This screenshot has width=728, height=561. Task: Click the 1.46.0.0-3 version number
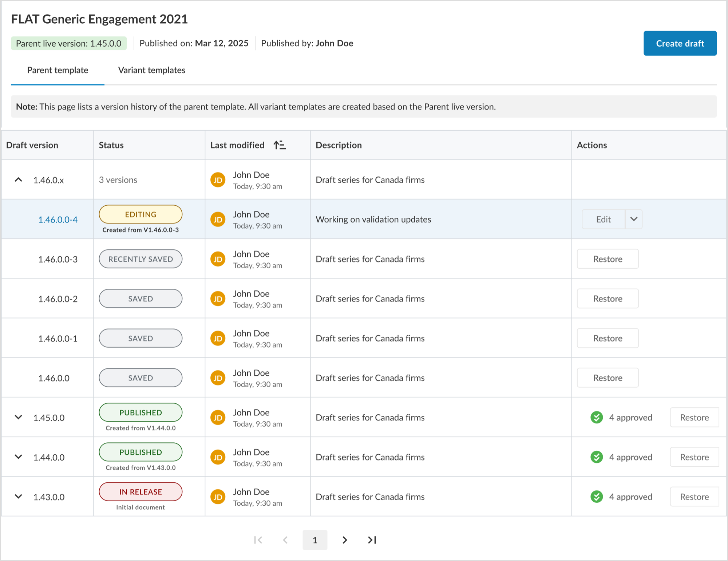[58, 259]
